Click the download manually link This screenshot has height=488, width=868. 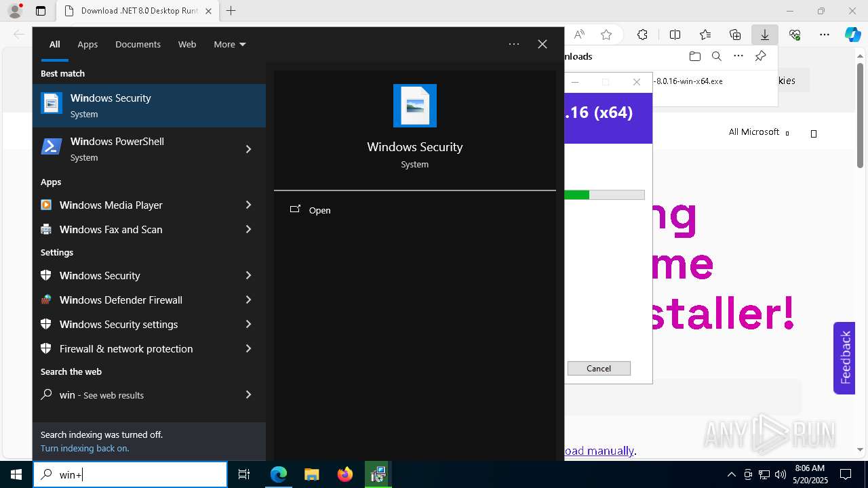click(599, 451)
